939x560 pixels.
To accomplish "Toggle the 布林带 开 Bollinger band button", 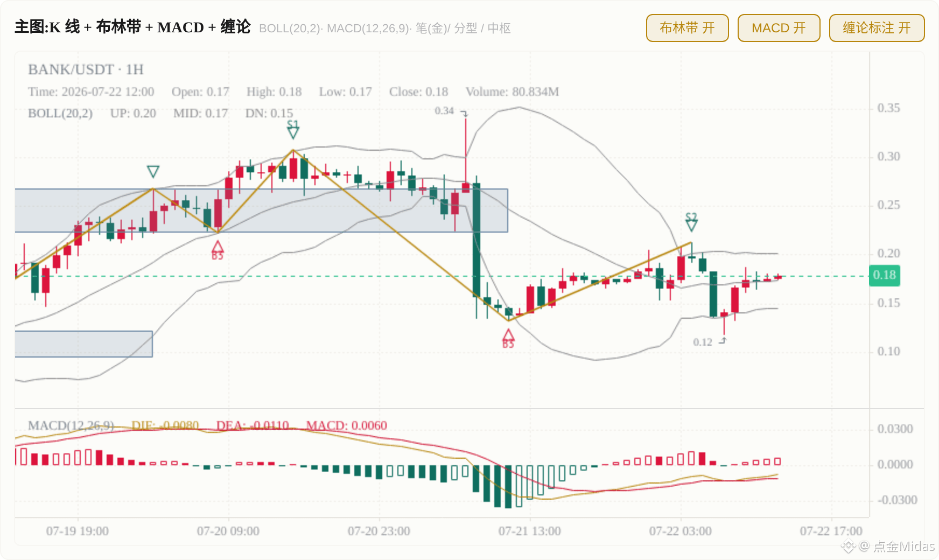I will 687,28.
